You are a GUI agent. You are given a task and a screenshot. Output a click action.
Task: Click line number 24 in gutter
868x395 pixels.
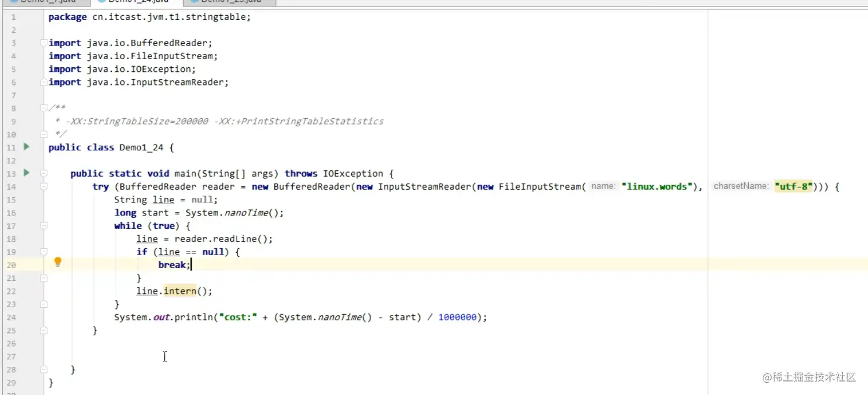pos(11,317)
